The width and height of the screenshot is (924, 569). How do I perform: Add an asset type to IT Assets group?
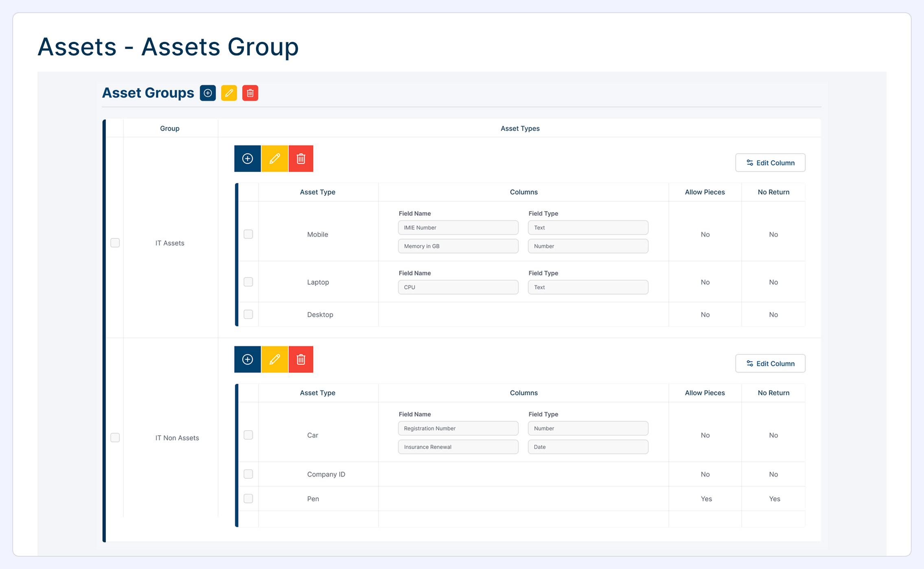coord(247,159)
